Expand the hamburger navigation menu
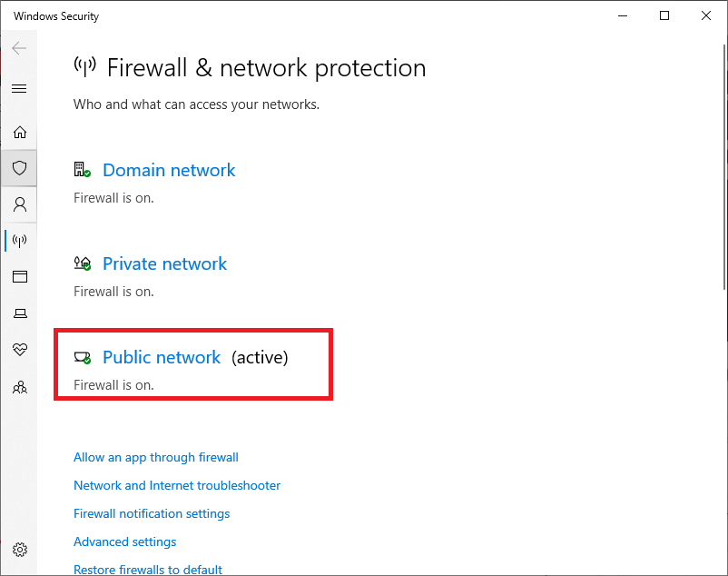The image size is (728, 576). [x=19, y=88]
